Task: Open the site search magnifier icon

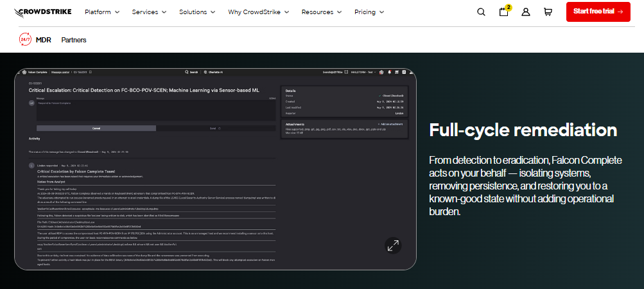Action: (481, 12)
